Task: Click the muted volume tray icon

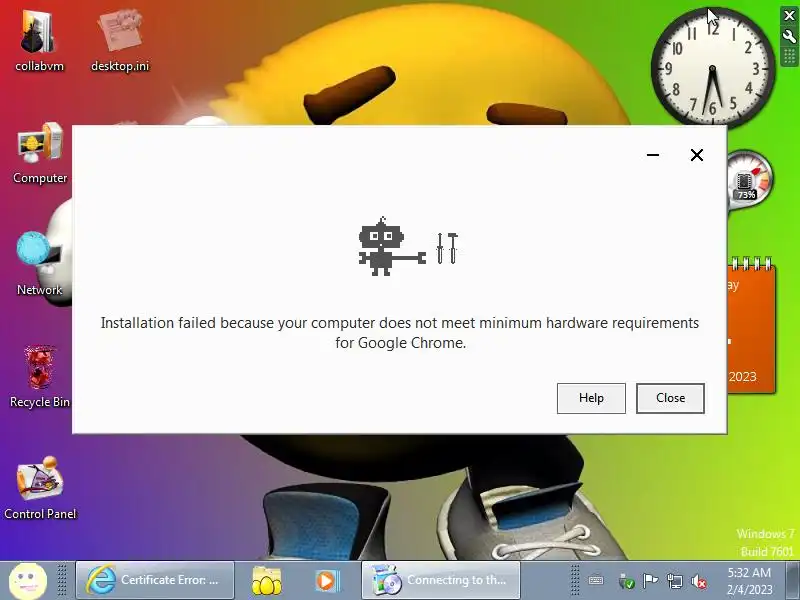Action: [698, 581]
